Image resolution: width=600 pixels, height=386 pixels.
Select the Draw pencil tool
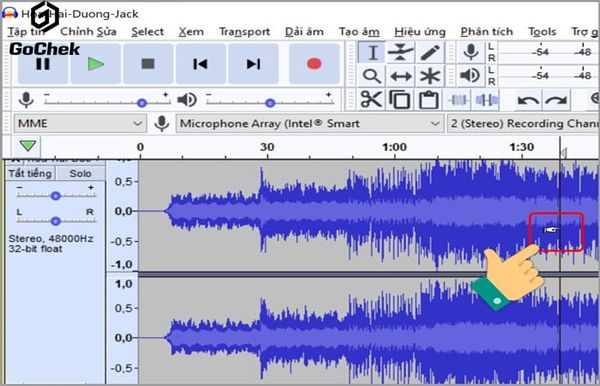(x=429, y=52)
